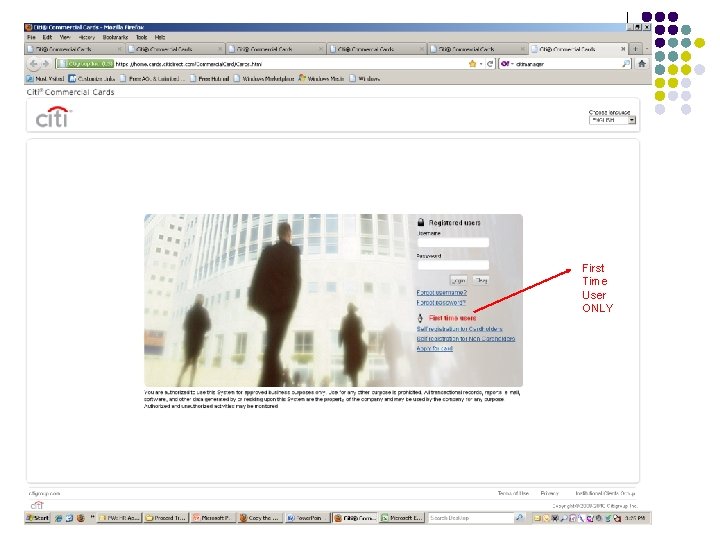Click the magnifier icon in the browser search box
The image size is (720, 540).
click(x=626, y=64)
